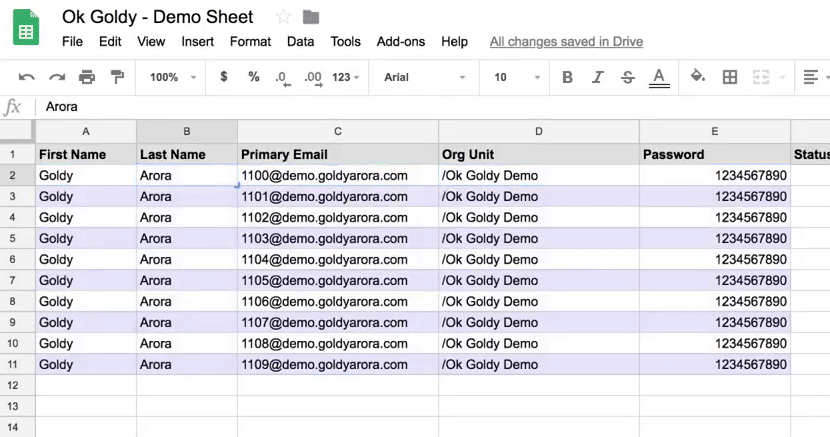Select the Paint format roller icon

click(x=117, y=77)
